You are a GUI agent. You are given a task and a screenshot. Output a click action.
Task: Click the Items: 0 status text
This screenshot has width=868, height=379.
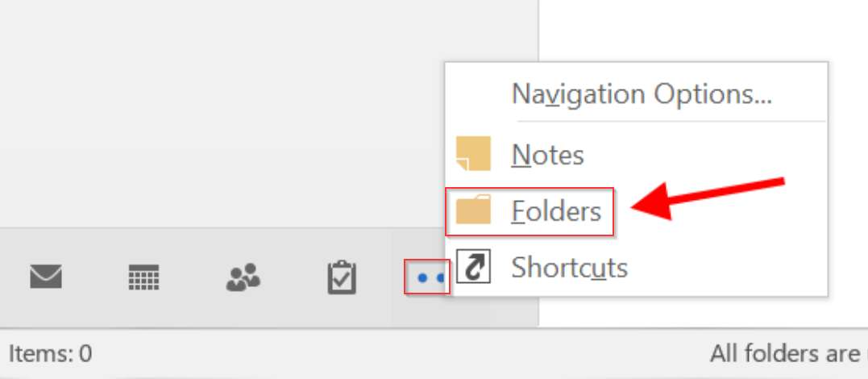click(51, 353)
